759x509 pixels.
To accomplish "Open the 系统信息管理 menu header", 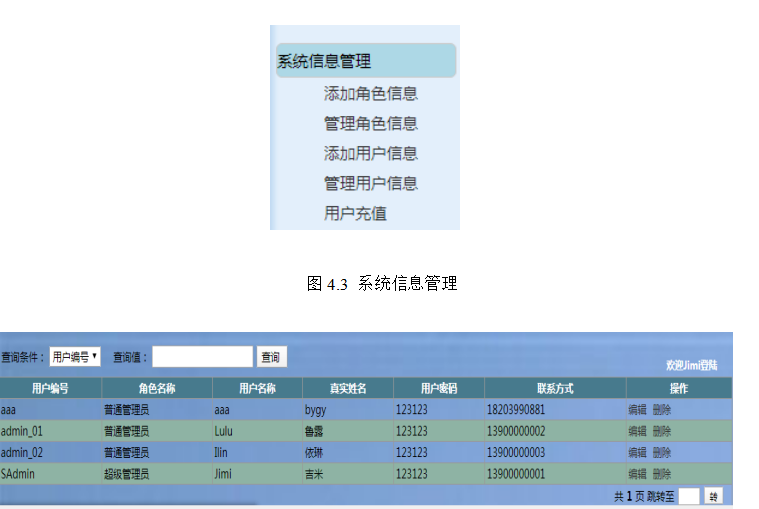I will point(365,60).
